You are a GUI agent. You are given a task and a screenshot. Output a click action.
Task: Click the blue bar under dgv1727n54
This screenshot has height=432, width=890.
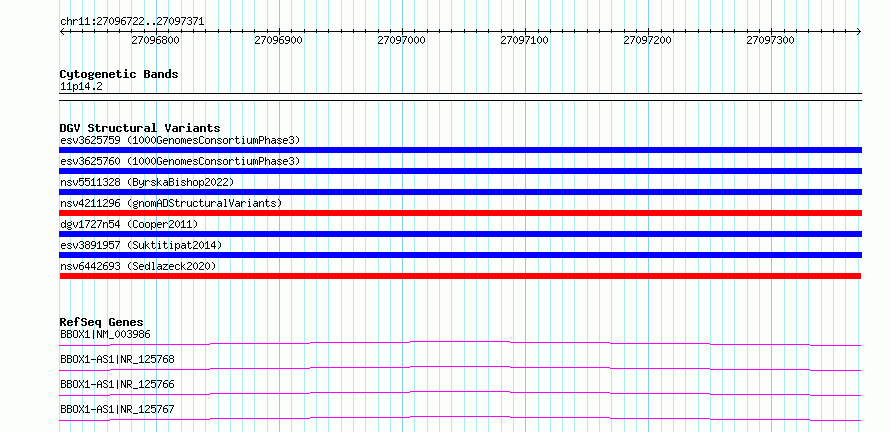click(x=461, y=234)
